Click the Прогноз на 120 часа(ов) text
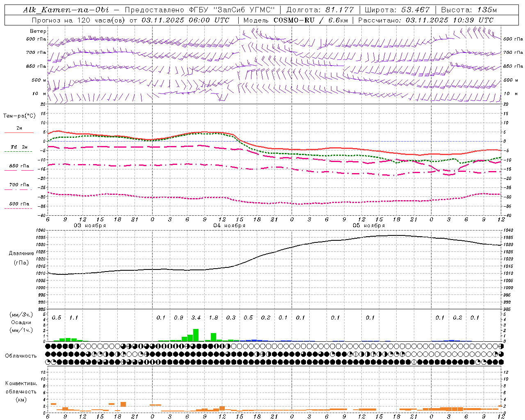525x420 pixels. (x=80, y=20)
